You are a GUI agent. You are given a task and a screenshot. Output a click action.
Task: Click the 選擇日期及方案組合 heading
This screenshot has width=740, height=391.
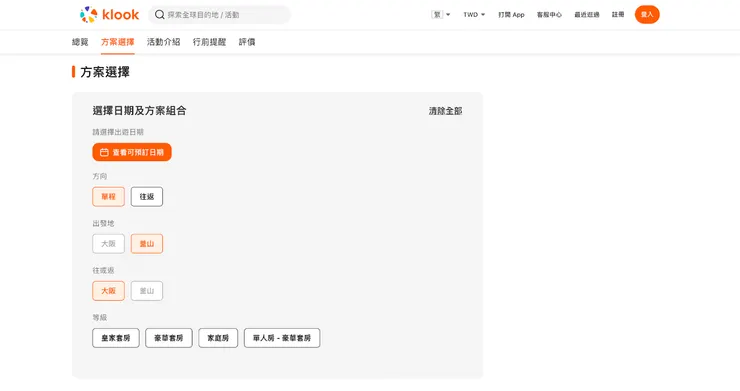pyautogui.click(x=139, y=111)
